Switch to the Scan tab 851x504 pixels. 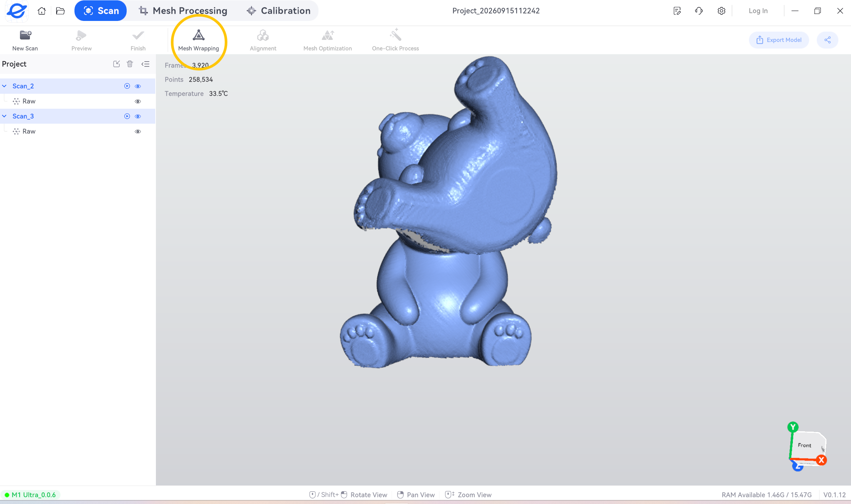tap(100, 11)
